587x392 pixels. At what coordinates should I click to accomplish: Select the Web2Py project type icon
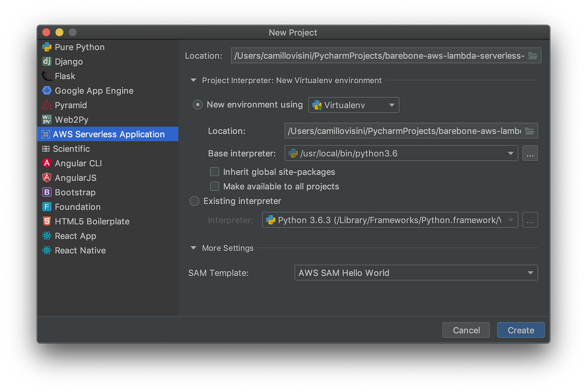tap(47, 119)
